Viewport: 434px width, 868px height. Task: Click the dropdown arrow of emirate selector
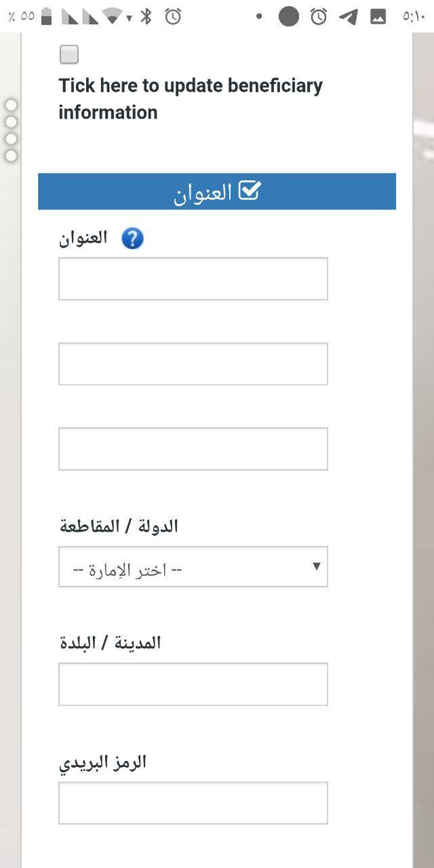coord(316,566)
